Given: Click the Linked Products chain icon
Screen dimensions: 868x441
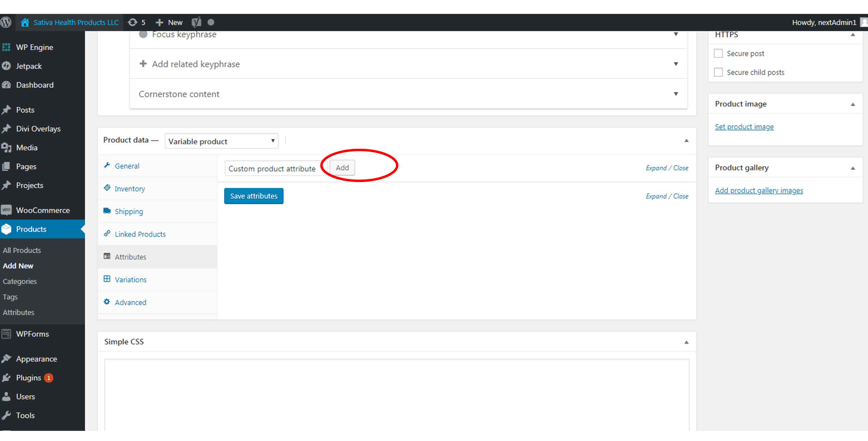Looking at the screenshot, I should (107, 233).
